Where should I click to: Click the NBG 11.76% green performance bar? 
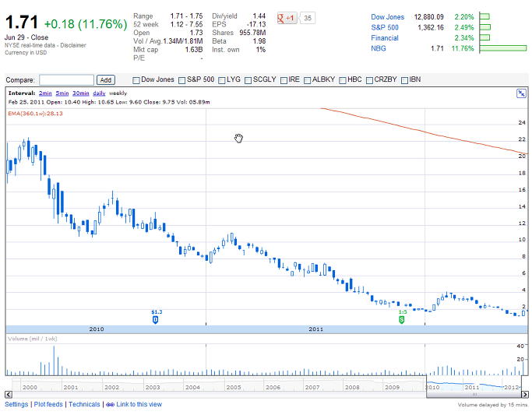(x=503, y=48)
